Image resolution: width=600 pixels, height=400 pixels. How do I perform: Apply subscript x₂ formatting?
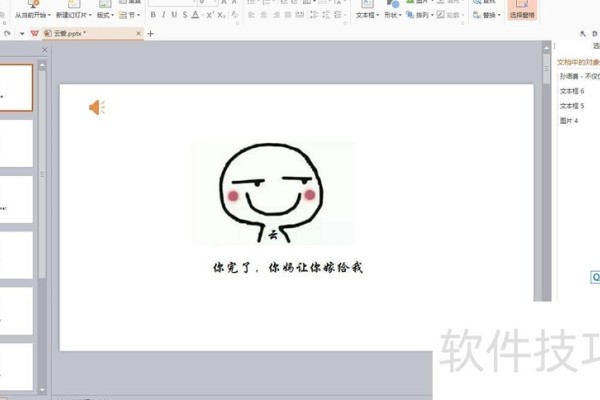coord(221,15)
